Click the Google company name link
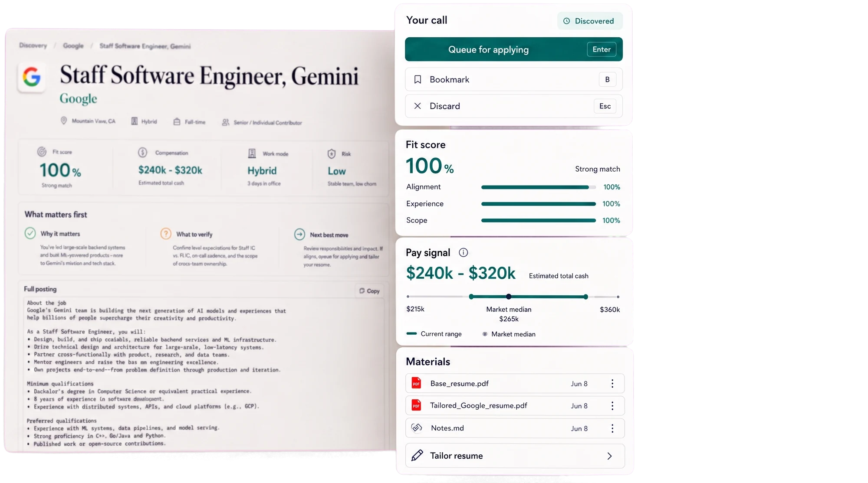 point(78,99)
